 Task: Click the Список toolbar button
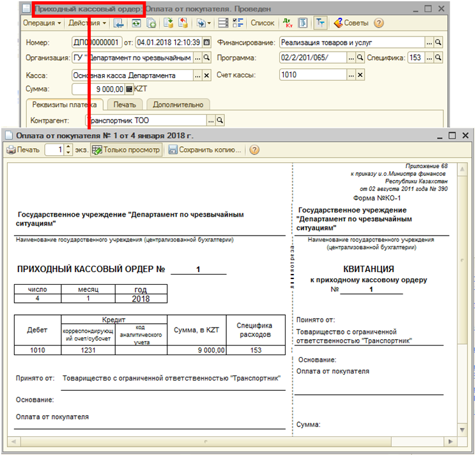pyautogui.click(x=262, y=23)
